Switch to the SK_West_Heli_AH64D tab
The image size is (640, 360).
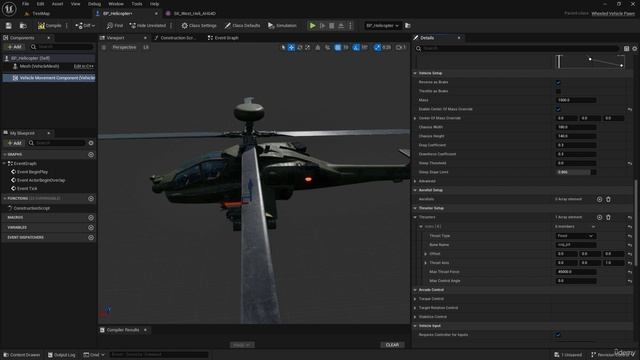pos(195,13)
